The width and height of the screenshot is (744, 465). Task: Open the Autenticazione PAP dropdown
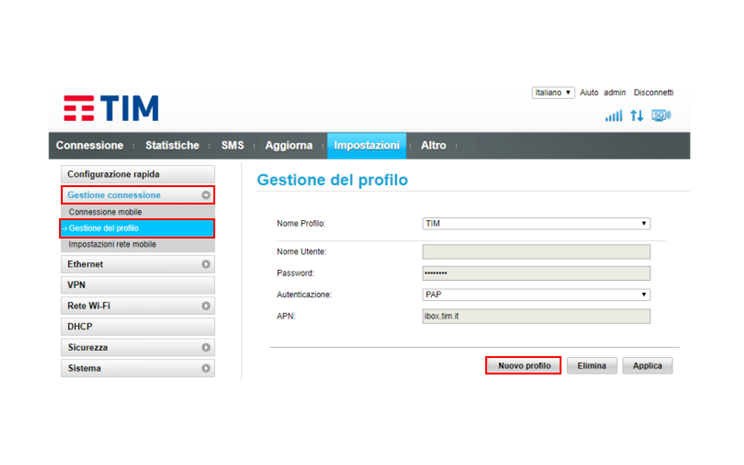pyautogui.click(x=536, y=295)
